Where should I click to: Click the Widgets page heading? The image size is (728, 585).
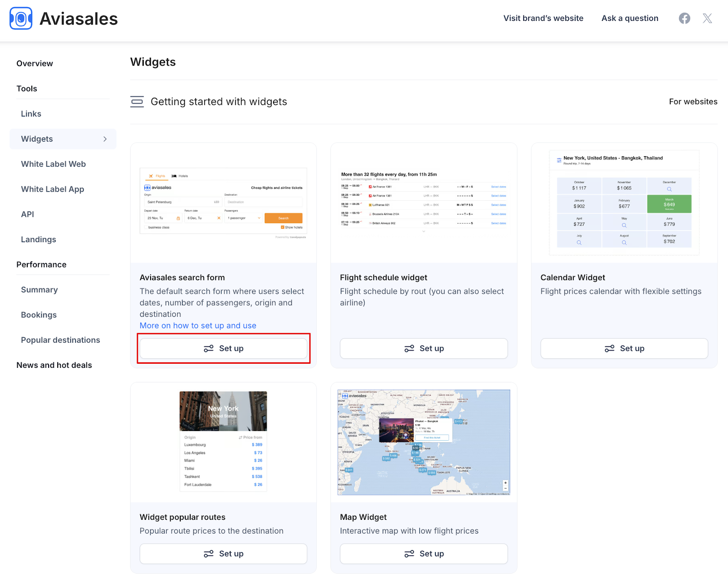coord(153,62)
